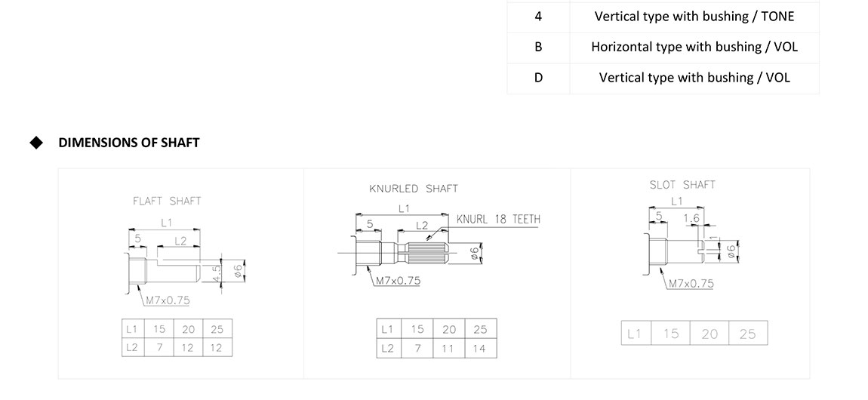Viewport: 868px width, 400px height.
Task: Click the 1.6 slot width dimension
Action: click(691, 218)
